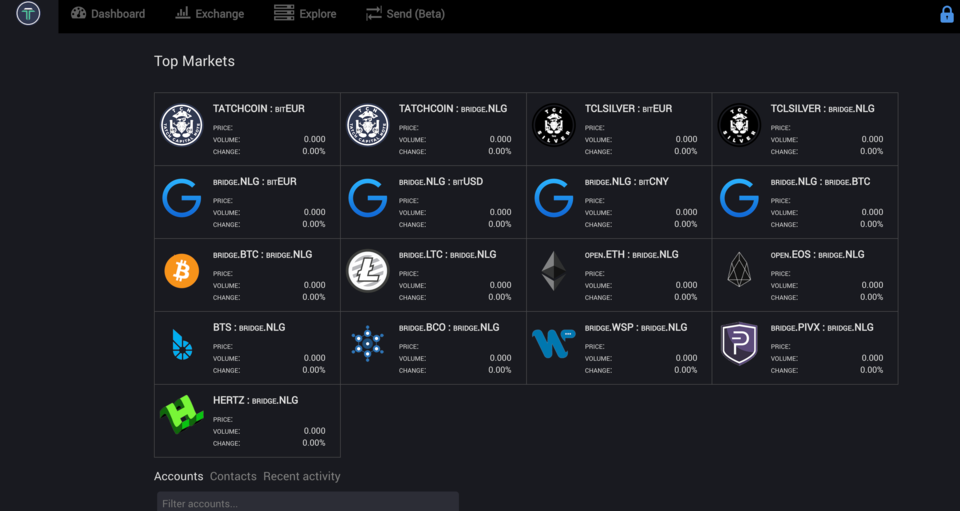Switch to the Accounts tab
Viewport: 960px width, 511px height.
178,476
